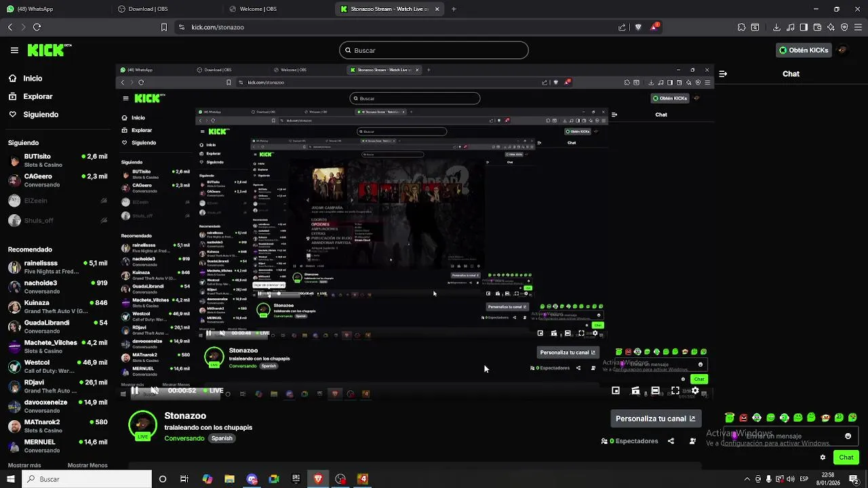868x488 pixels.
Task: Bookmark this page icon
Action: coord(163,27)
